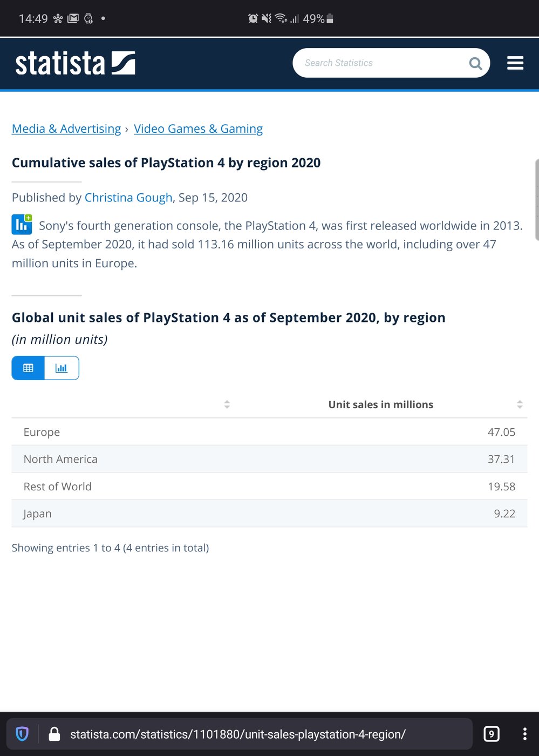Tap the Wi-Fi status icon

(281, 18)
